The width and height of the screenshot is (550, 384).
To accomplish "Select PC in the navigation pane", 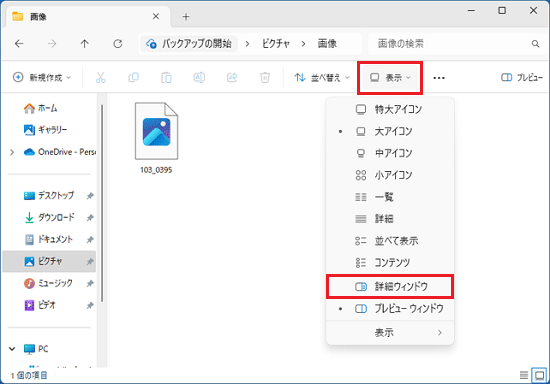I will [x=36, y=349].
